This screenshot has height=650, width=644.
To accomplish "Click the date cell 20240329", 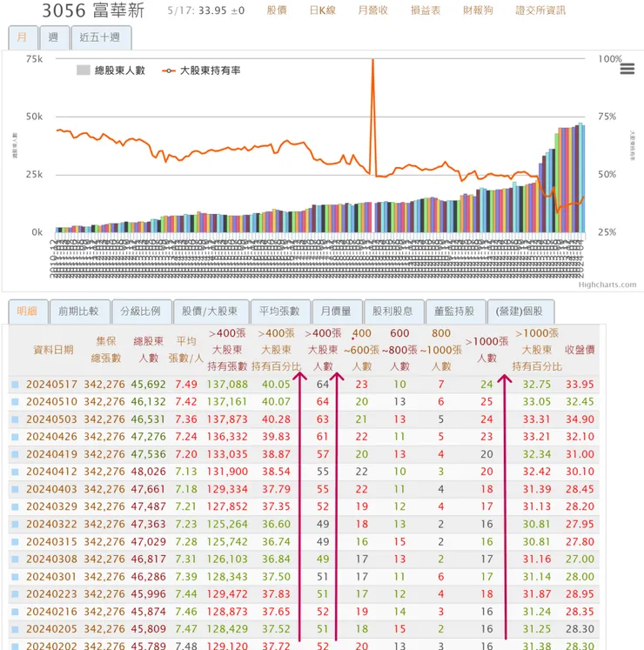I will 51,506.
